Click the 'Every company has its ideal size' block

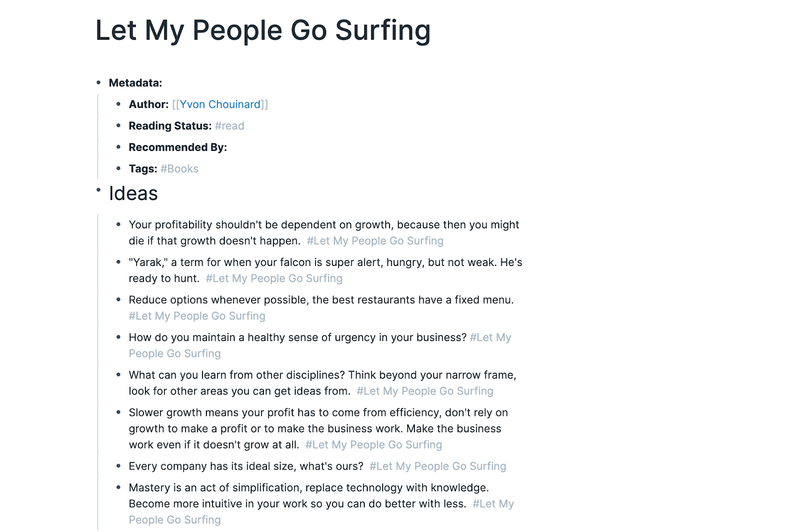pyautogui.click(x=318, y=466)
